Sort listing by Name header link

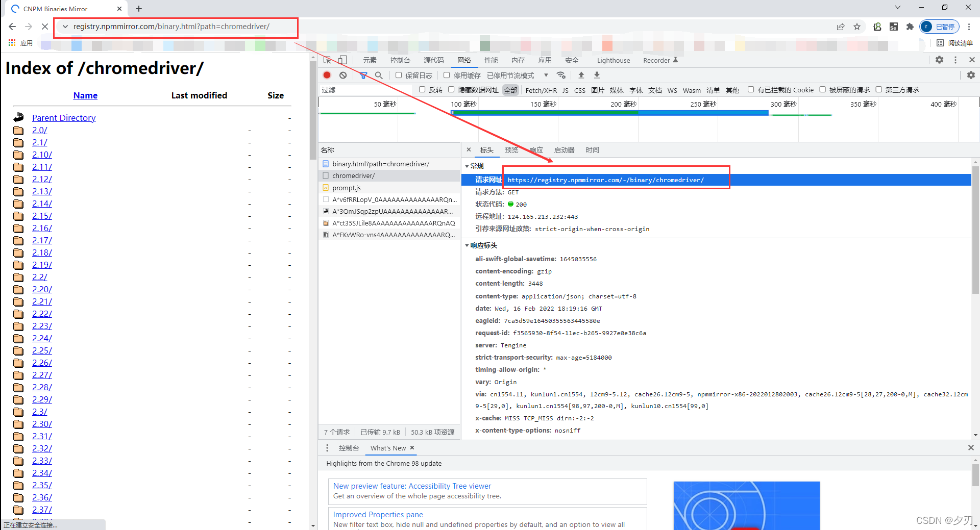(x=85, y=95)
